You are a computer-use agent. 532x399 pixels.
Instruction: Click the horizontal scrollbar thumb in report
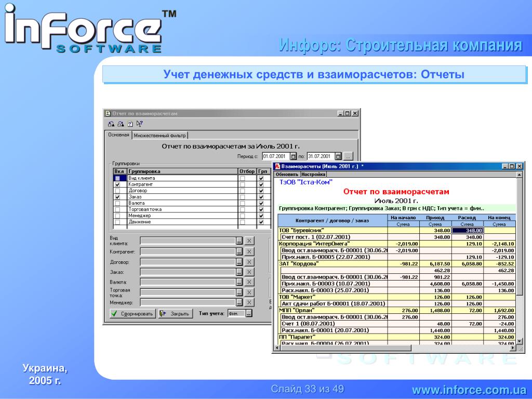click(x=345, y=348)
